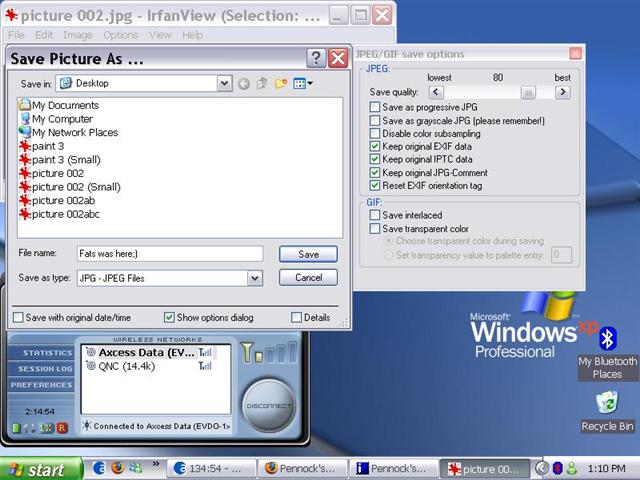This screenshot has width=640, height=480.
Task: Open the View Menu dropdown icon
Action: [304, 84]
